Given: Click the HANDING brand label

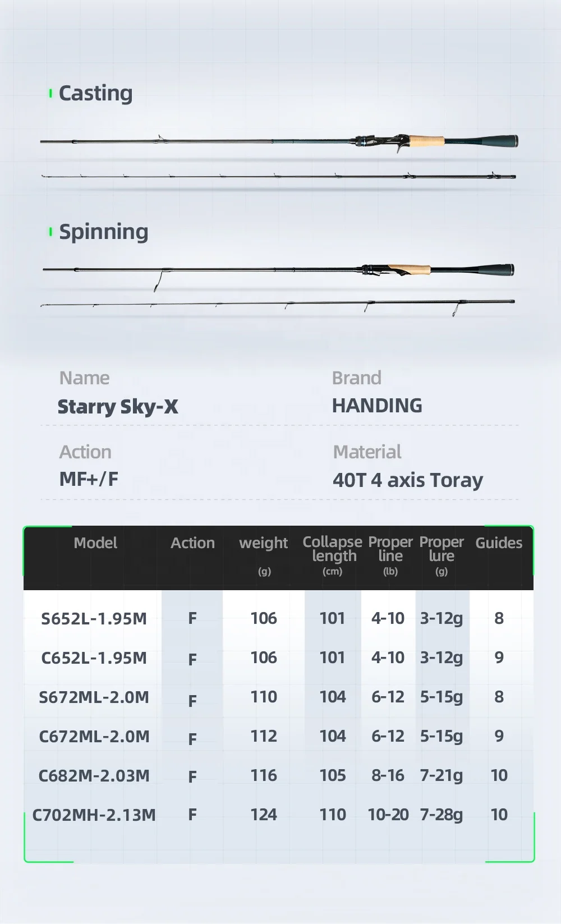Looking at the screenshot, I should tap(377, 406).
